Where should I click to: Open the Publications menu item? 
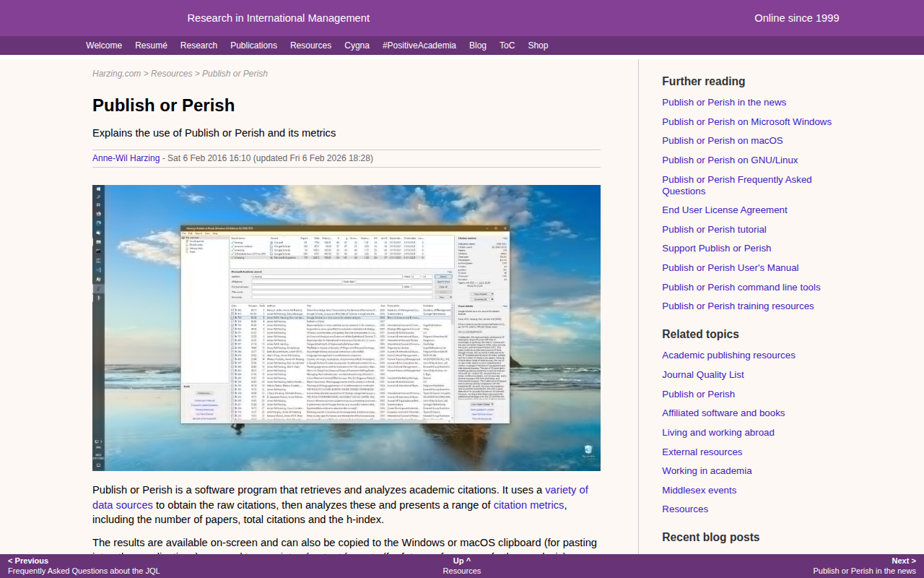click(253, 46)
